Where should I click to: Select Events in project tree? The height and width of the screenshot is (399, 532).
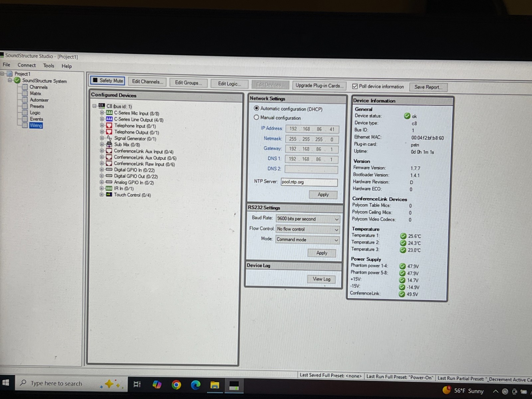36,119
